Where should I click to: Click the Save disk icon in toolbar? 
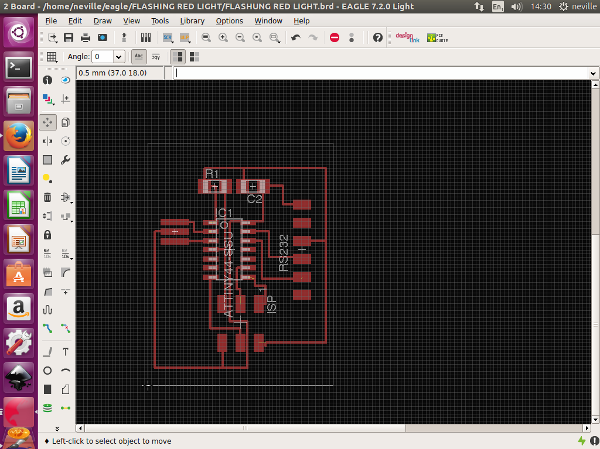[x=70, y=38]
